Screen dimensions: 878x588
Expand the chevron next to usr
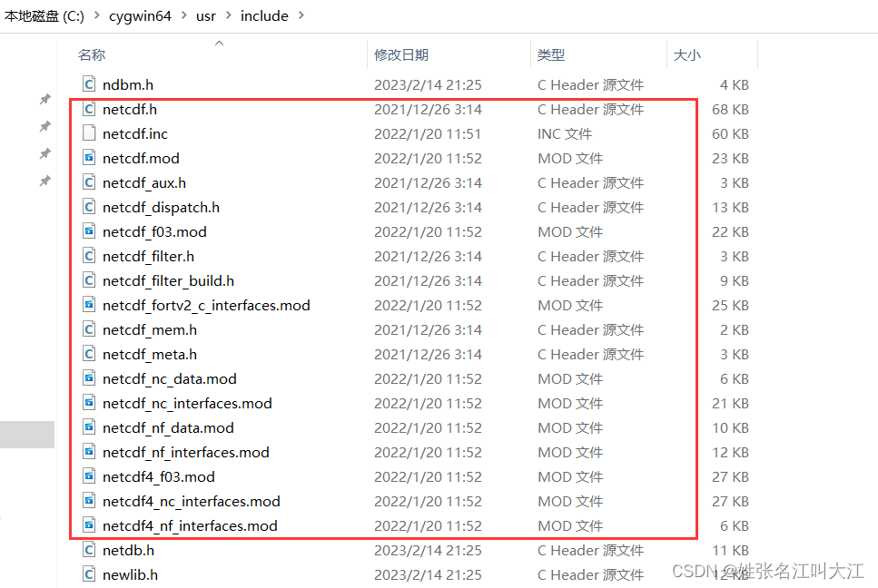click(x=228, y=15)
